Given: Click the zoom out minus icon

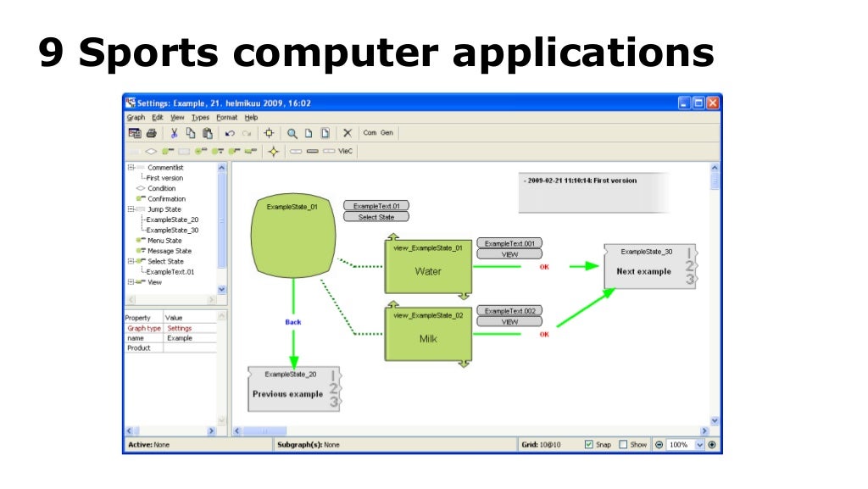Looking at the screenshot, I should click(x=659, y=444).
